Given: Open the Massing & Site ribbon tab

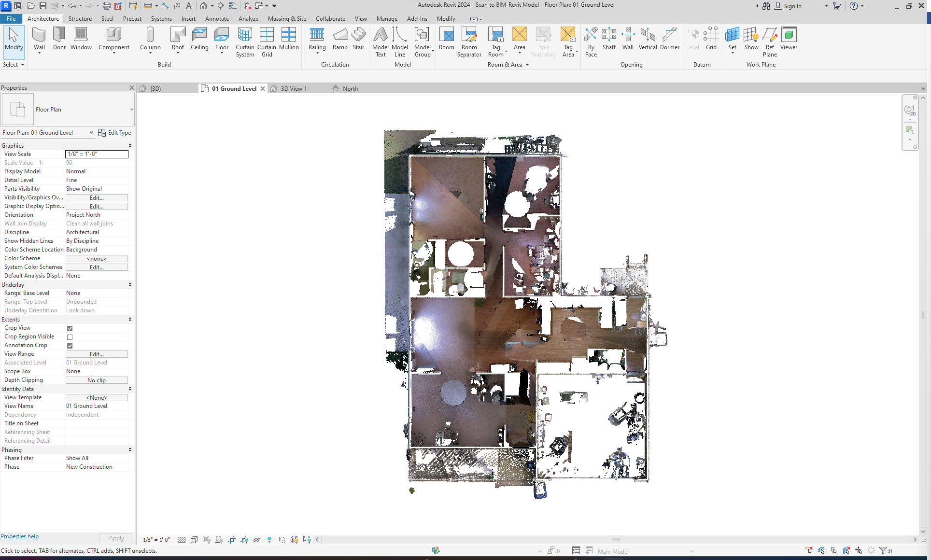Looking at the screenshot, I should 287,19.
